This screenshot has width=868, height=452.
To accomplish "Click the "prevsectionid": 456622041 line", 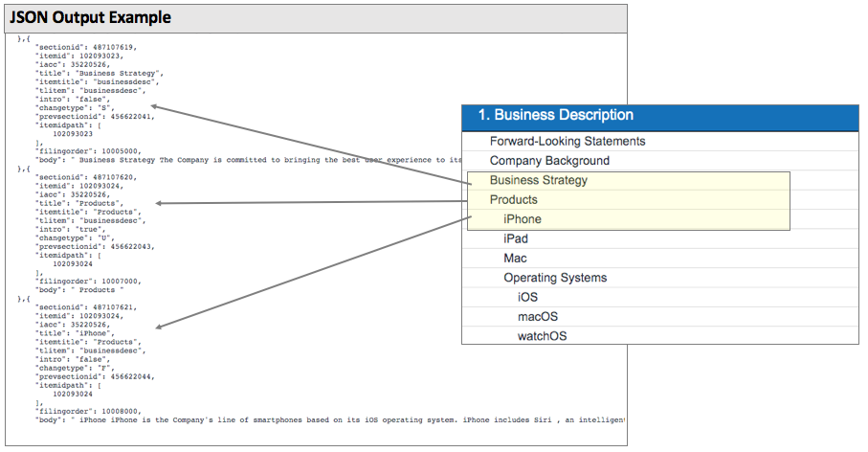I will (95, 116).
